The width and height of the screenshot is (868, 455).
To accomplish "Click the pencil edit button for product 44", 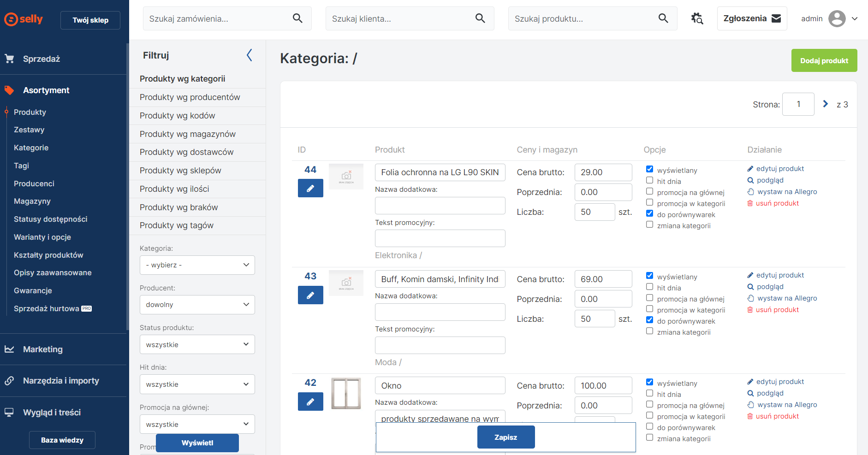I will coord(310,188).
